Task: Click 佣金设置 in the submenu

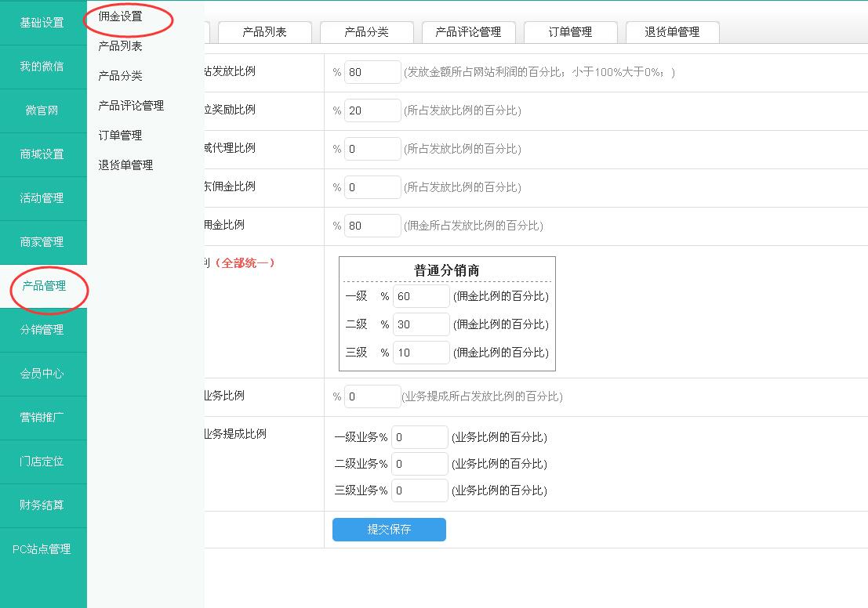Action: [x=121, y=16]
